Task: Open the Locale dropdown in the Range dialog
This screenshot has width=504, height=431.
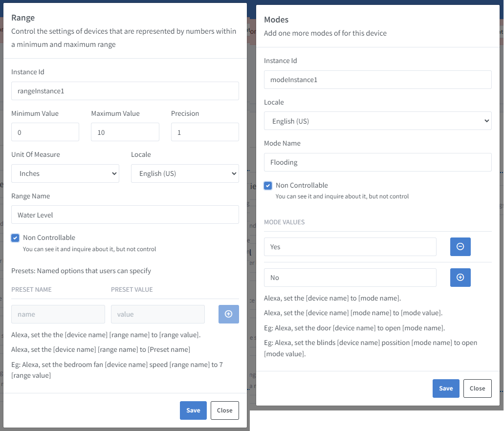Action: pos(185,173)
